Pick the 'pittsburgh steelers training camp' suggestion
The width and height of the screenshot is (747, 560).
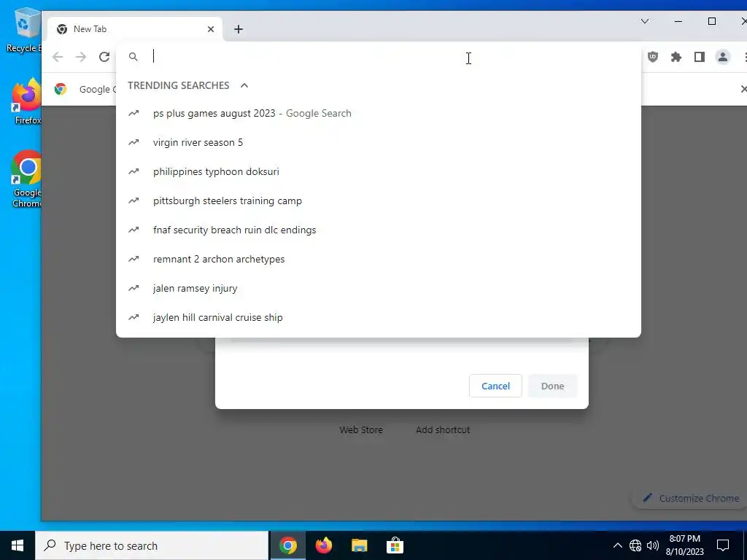[379, 201]
